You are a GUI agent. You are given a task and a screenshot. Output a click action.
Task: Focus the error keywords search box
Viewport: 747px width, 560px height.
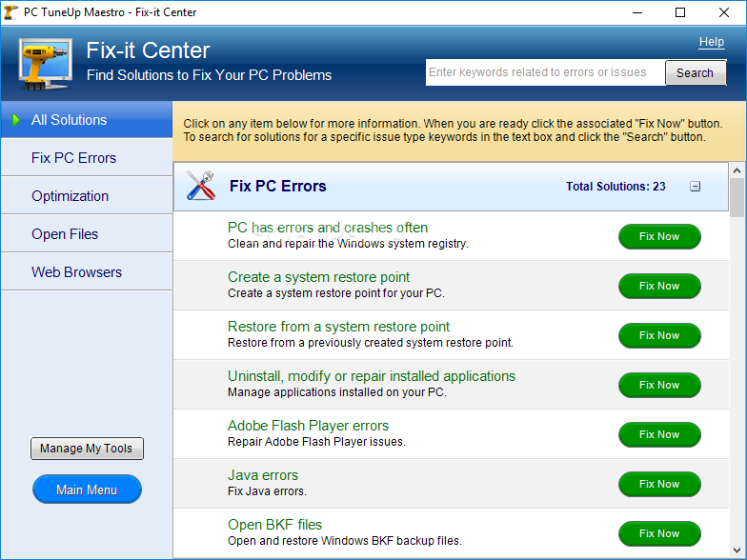coord(545,72)
